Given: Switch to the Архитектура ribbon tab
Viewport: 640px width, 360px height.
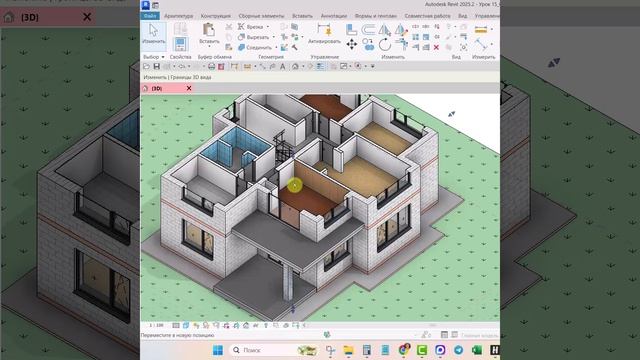Looking at the screenshot, I should tap(178, 16).
